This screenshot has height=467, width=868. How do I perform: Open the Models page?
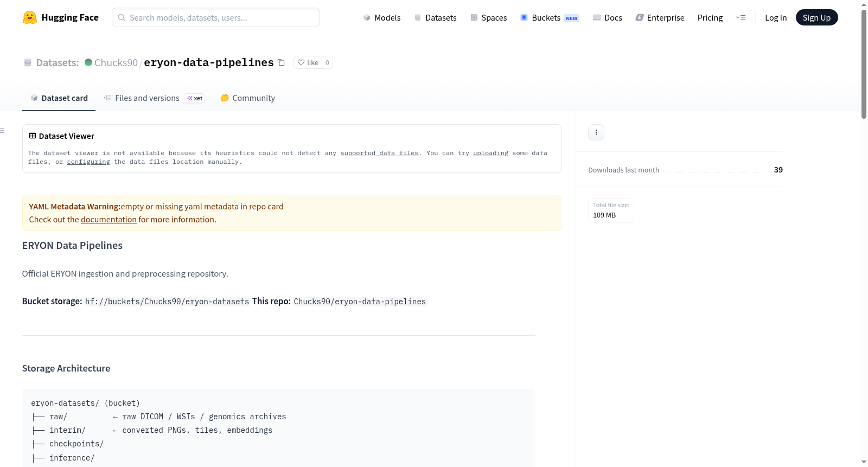[382, 17]
